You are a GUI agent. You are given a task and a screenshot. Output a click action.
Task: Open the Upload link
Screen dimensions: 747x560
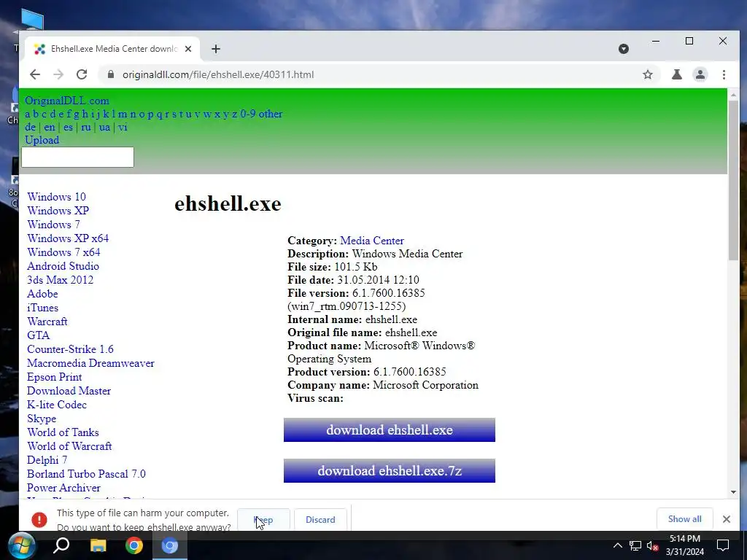tap(42, 140)
